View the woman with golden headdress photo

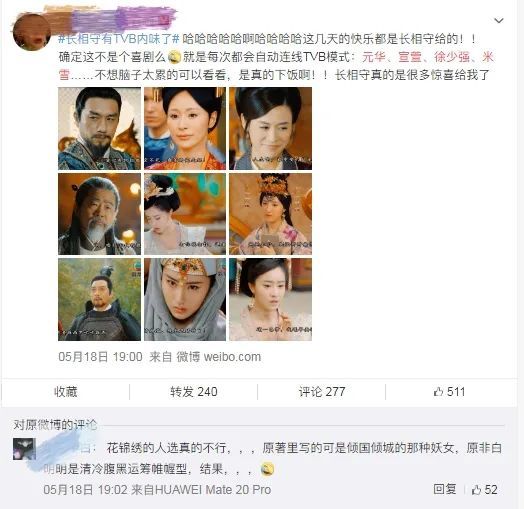coord(270,214)
